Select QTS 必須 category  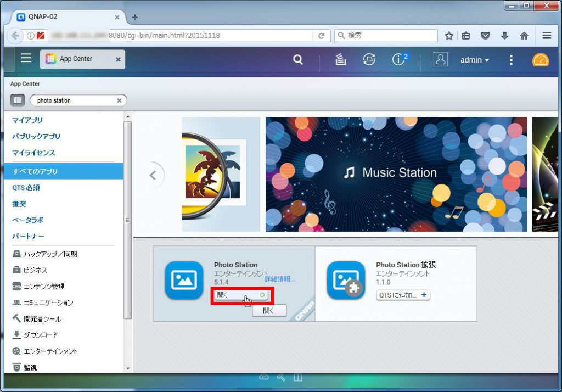tap(26, 188)
